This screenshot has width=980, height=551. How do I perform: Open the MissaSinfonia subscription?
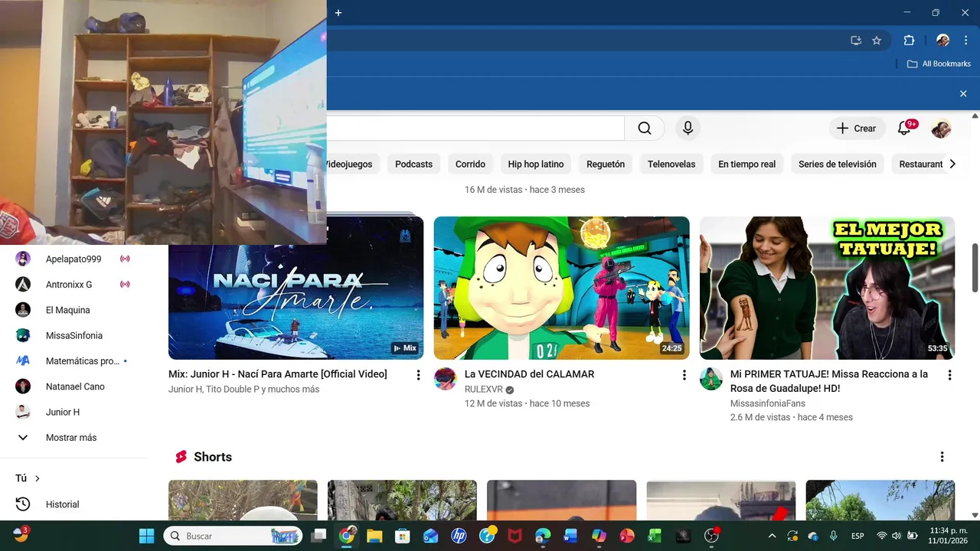point(73,335)
